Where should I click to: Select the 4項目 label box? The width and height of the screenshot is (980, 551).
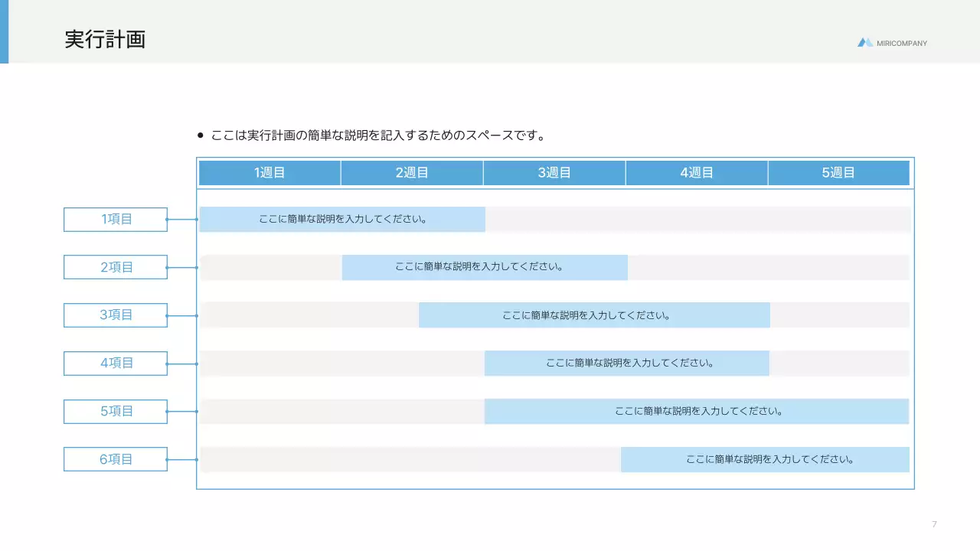tap(115, 363)
